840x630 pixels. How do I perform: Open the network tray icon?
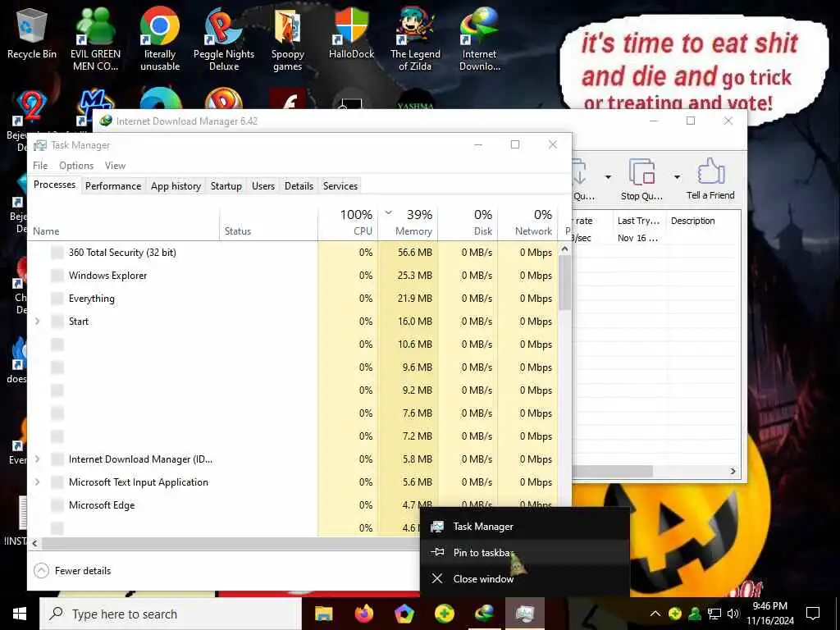[714, 614]
